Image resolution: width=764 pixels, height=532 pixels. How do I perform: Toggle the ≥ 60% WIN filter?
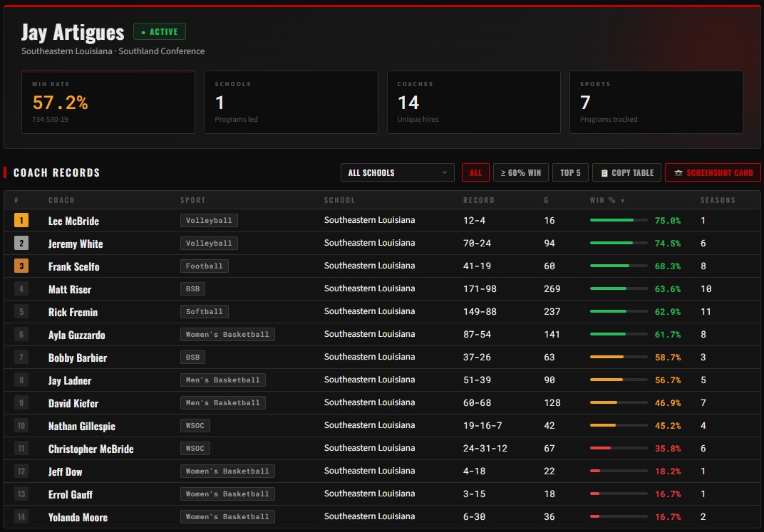[520, 172]
